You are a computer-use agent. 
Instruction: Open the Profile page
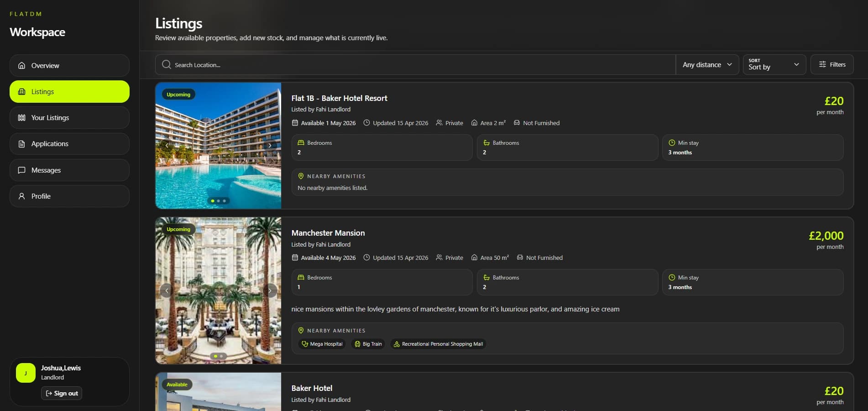tap(69, 196)
